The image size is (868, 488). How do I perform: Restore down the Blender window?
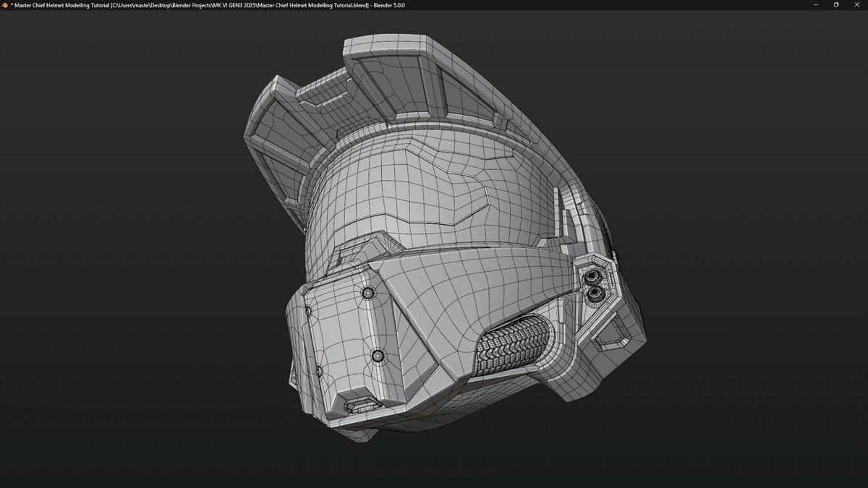pos(835,4)
